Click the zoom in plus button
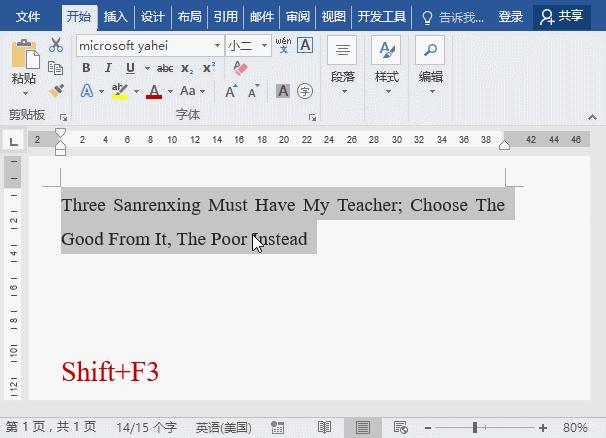606x438 pixels. tap(543, 428)
